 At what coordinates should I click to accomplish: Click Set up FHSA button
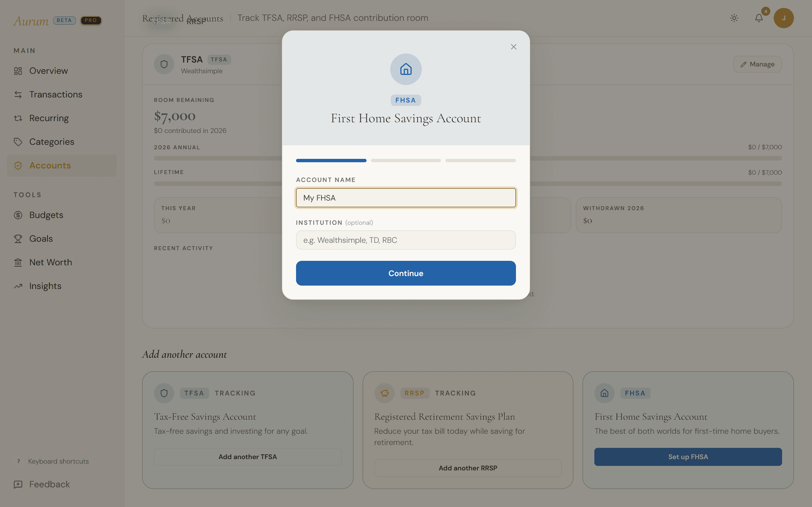(x=688, y=457)
